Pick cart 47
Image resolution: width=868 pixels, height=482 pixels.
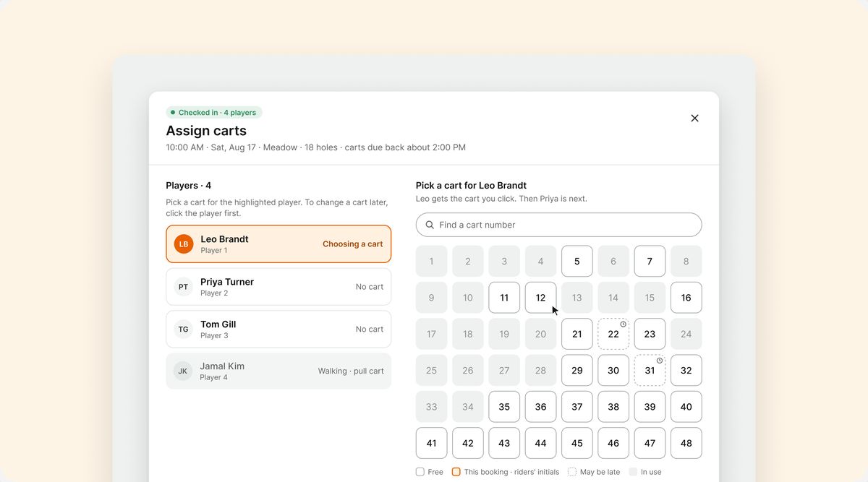point(650,443)
